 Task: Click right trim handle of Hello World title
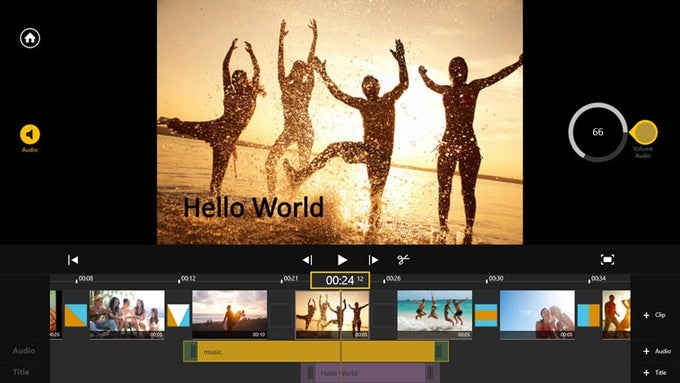coord(430,373)
